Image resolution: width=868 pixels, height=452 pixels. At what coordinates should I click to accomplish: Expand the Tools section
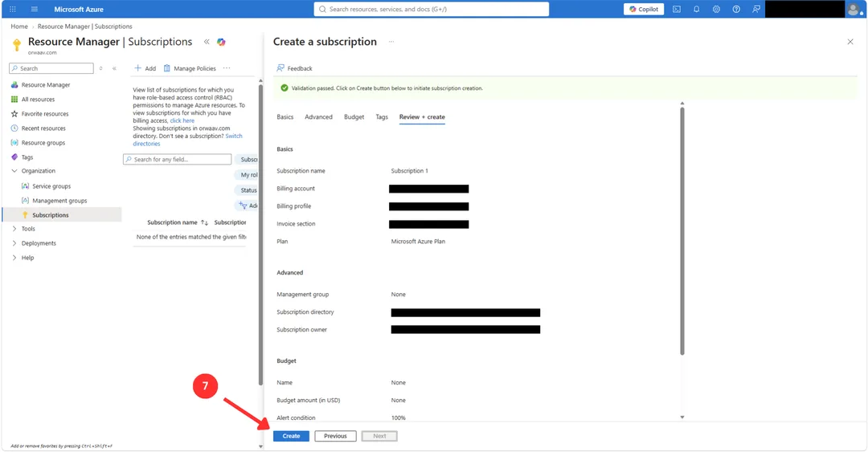click(x=14, y=229)
